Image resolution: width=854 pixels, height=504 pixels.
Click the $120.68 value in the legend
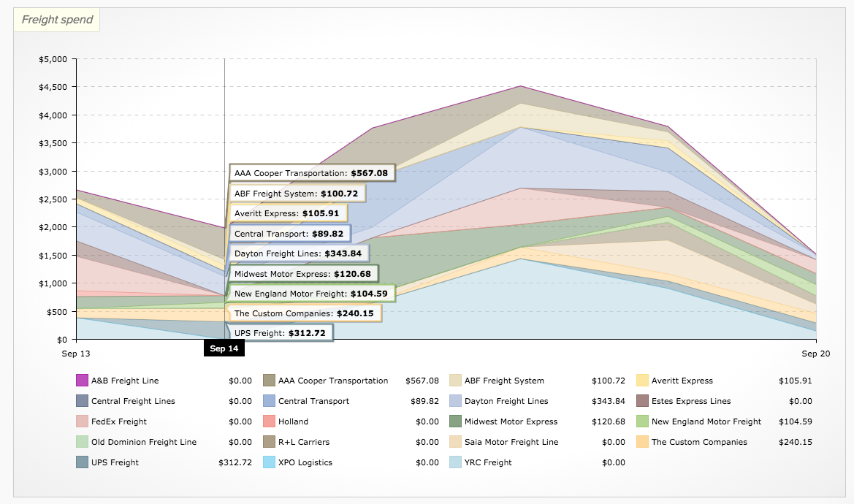[x=609, y=421]
